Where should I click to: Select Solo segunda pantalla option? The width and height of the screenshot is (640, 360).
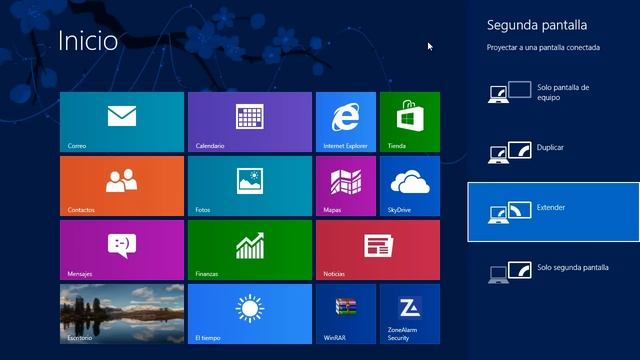point(553,272)
